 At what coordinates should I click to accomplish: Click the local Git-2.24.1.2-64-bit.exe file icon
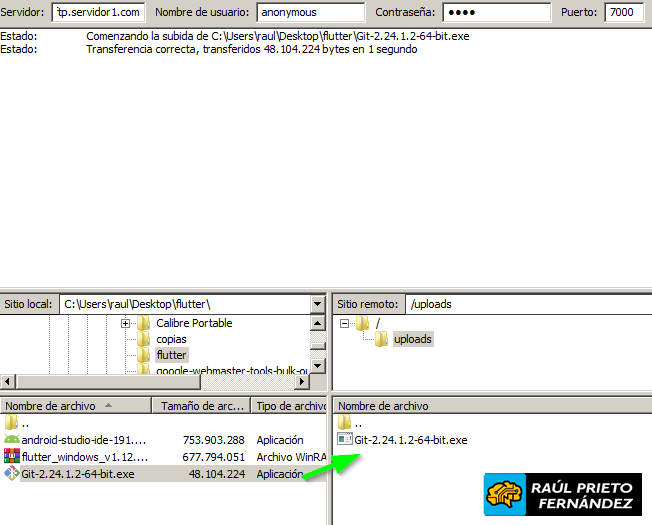pyautogui.click(x=12, y=474)
